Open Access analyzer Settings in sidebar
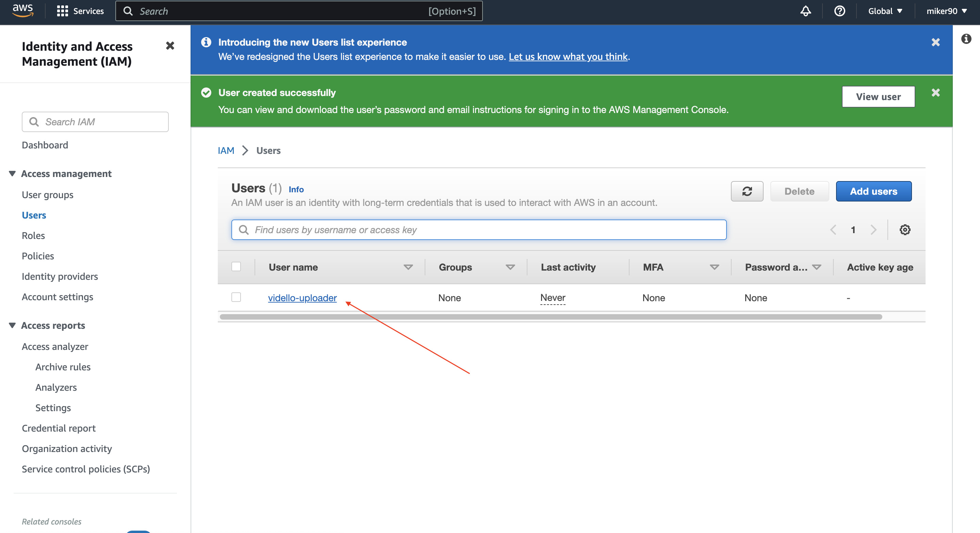980x533 pixels. pyautogui.click(x=53, y=407)
